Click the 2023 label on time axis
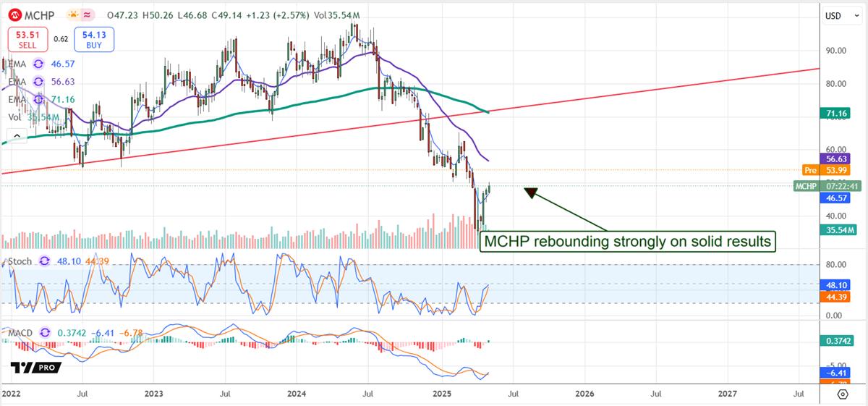The height and width of the screenshot is (406, 868). 156,394
